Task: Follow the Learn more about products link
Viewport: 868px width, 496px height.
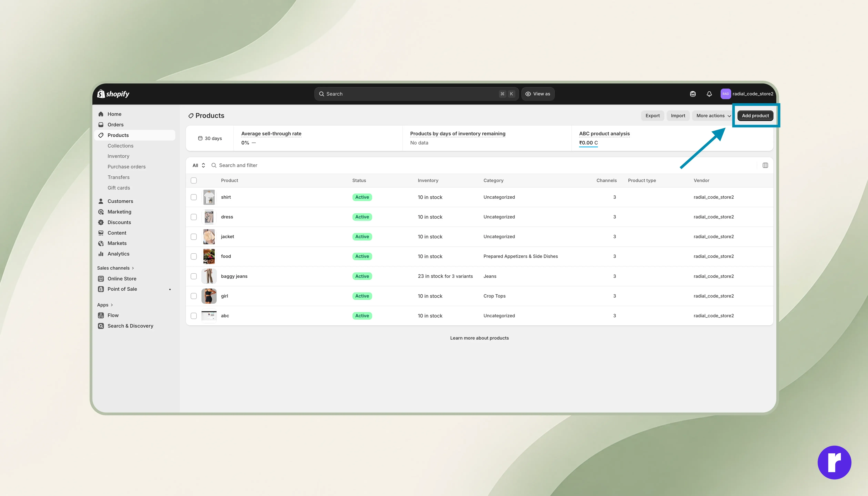Action: point(479,338)
